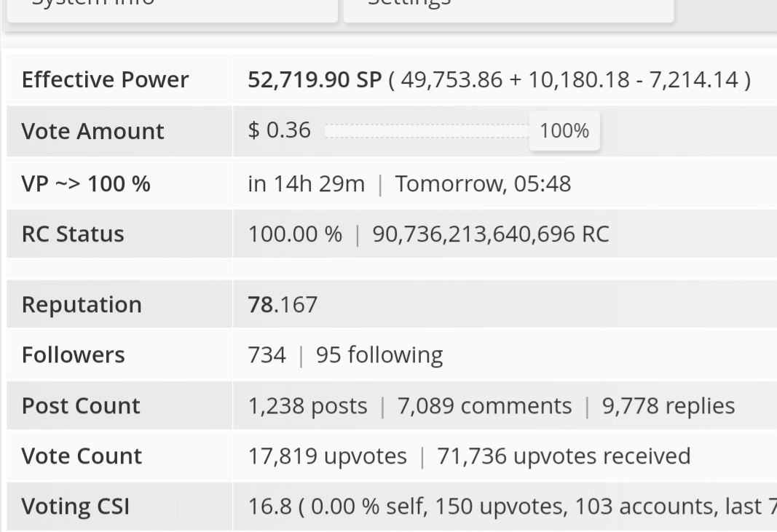Click the Effective Power label
The width and height of the screenshot is (777, 532).
[x=105, y=79]
